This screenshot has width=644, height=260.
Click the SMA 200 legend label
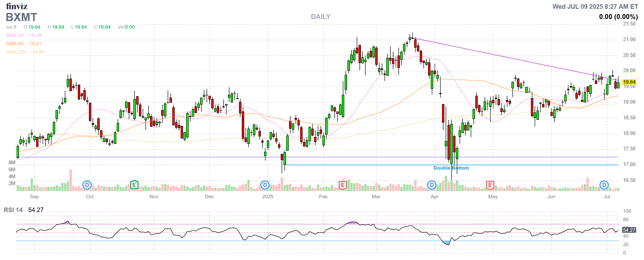click(16, 52)
